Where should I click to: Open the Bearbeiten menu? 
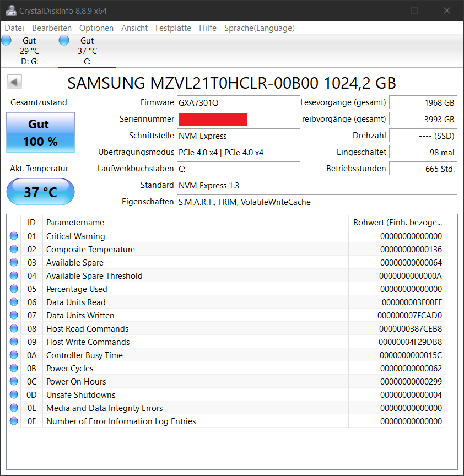pos(52,28)
